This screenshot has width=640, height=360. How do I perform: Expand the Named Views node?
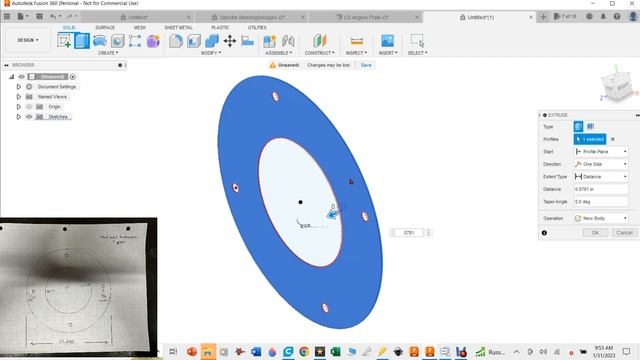pos(18,97)
